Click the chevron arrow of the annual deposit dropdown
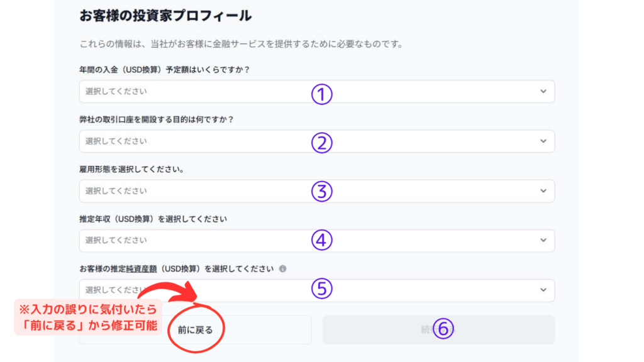644x362 pixels. [x=543, y=91]
